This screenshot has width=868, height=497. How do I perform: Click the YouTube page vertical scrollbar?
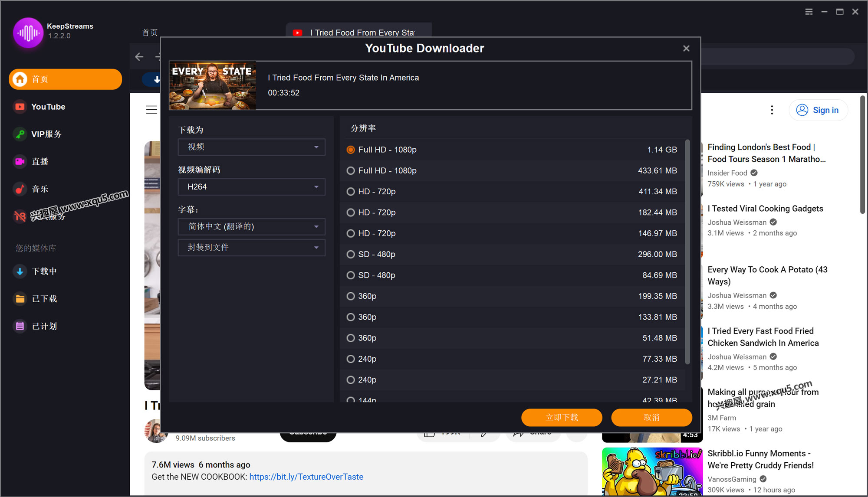click(x=863, y=155)
